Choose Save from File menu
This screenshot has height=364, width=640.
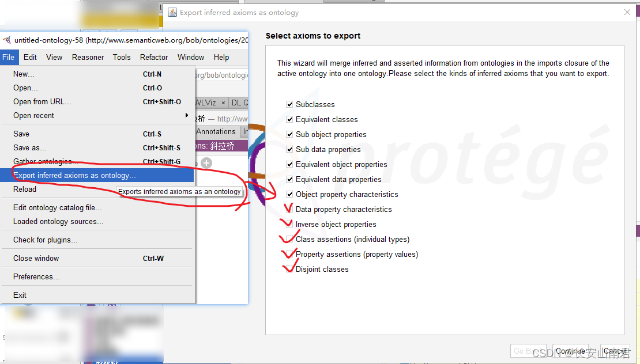pyautogui.click(x=97, y=134)
